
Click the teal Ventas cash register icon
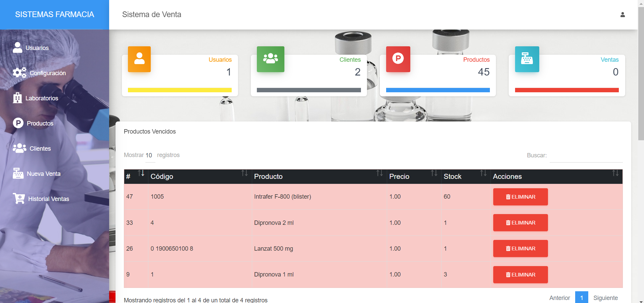pos(527,59)
